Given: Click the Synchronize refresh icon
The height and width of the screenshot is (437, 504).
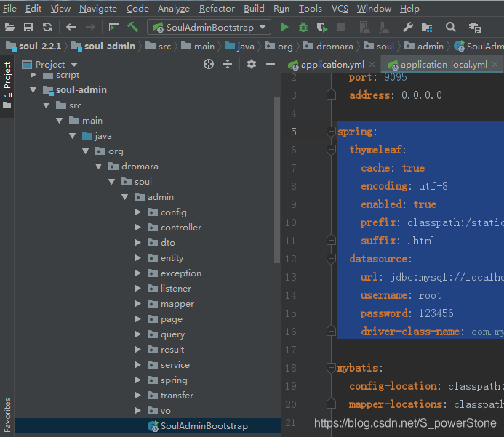Looking at the screenshot, I should tap(47, 27).
